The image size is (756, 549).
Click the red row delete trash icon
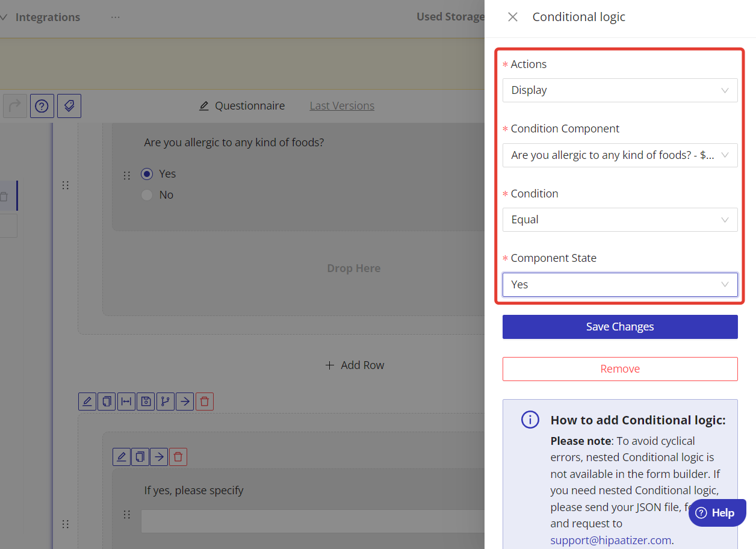(205, 402)
